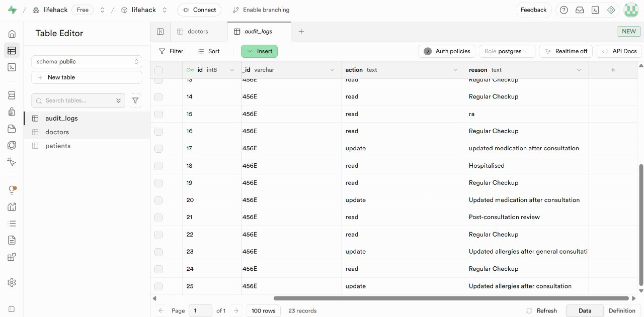
Task: Open the Realtime cursor icon
Action: pos(12,162)
